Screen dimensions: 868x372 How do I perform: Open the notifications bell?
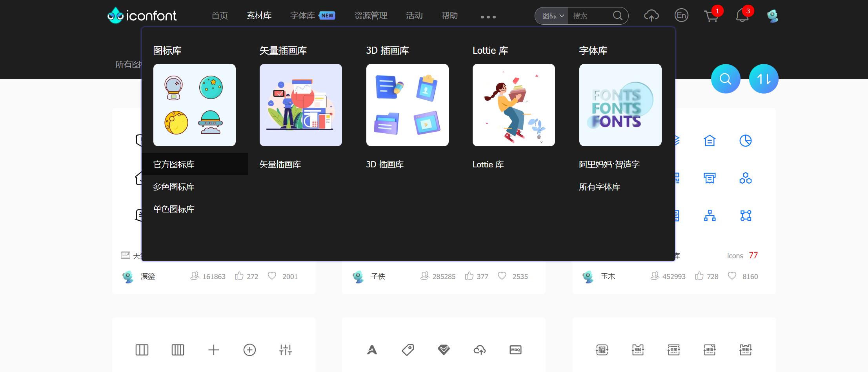[742, 16]
